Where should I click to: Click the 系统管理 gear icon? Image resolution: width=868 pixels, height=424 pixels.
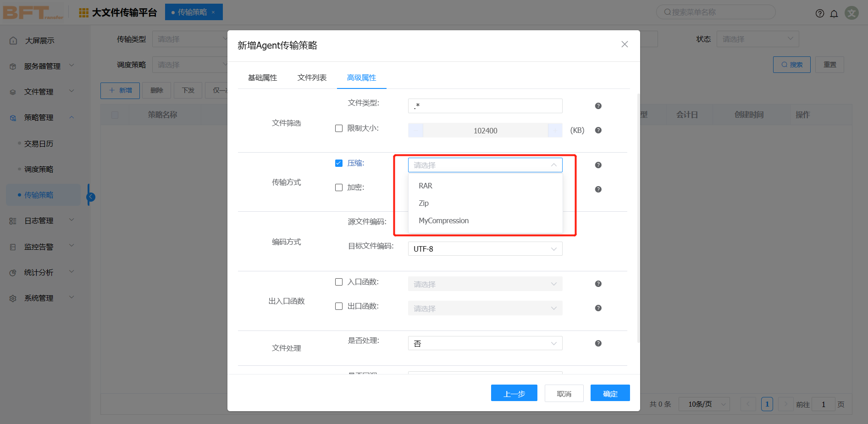coord(13,298)
